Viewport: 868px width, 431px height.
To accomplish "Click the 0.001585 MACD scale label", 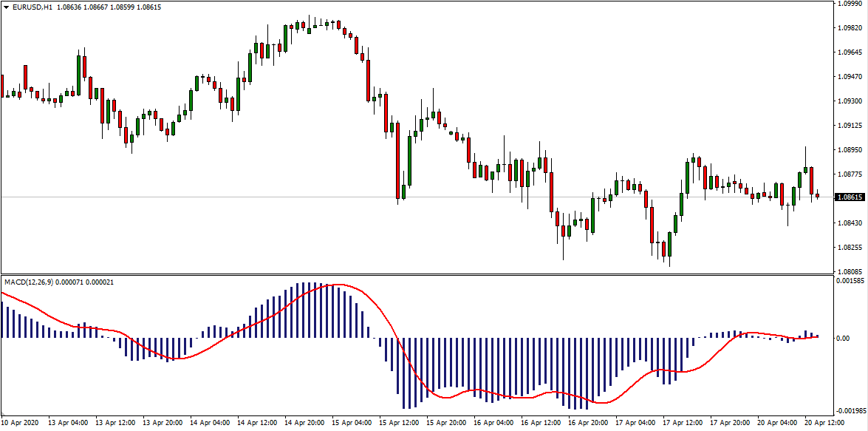I will click(852, 281).
